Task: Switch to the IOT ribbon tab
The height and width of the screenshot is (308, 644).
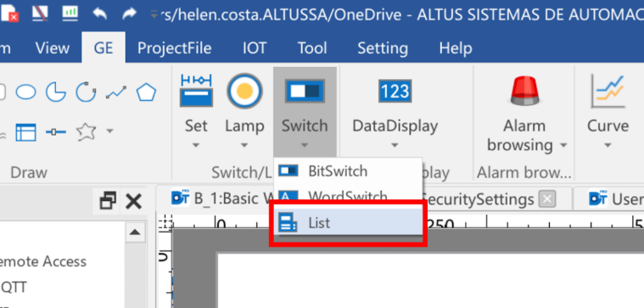Action: (255, 48)
